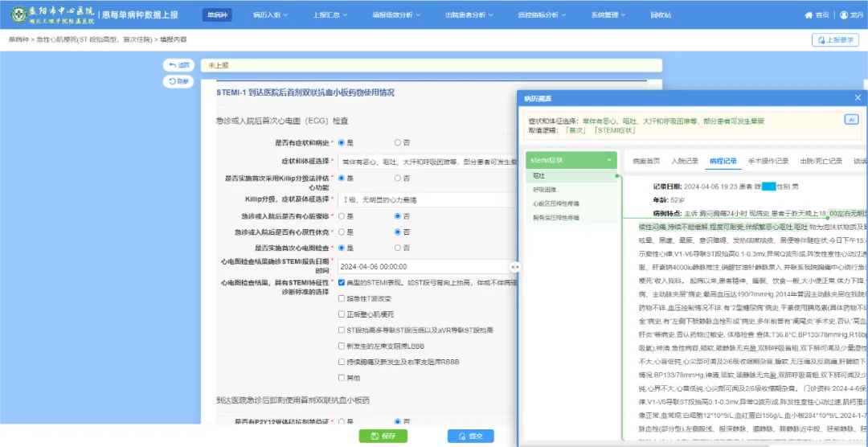Check the 其他 checkbox

(x=342, y=378)
